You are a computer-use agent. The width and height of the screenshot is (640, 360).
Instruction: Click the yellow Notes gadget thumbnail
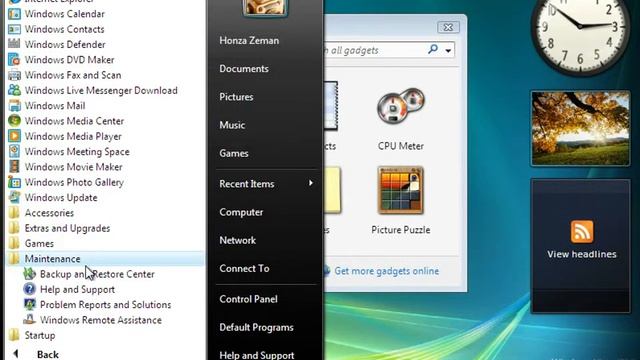pos(332,190)
